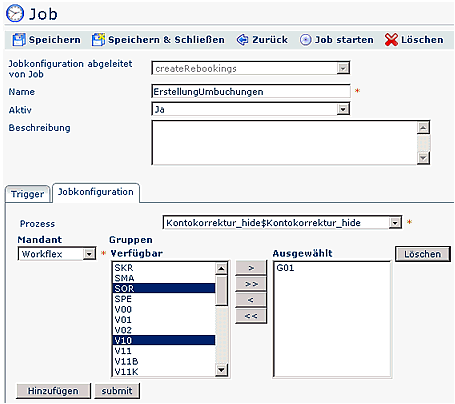The width and height of the screenshot is (455, 404).
Task: Switch to the Trigger tab
Action: 27,194
